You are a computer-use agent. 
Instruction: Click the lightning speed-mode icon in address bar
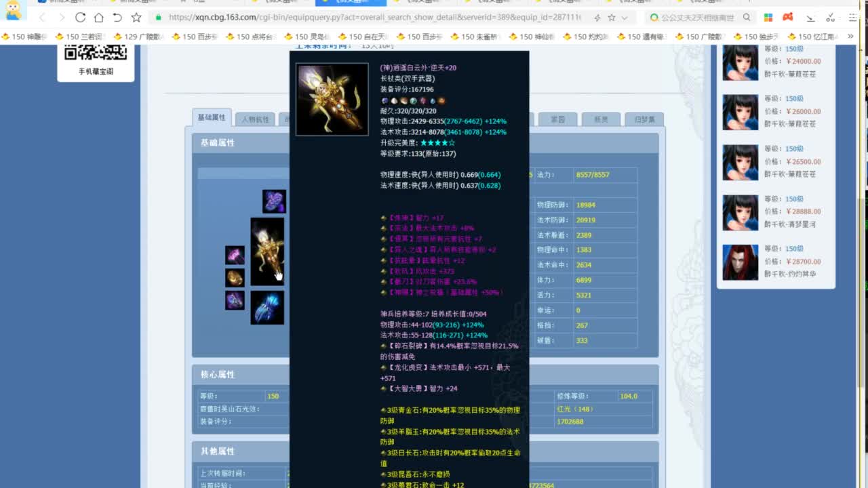click(597, 18)
